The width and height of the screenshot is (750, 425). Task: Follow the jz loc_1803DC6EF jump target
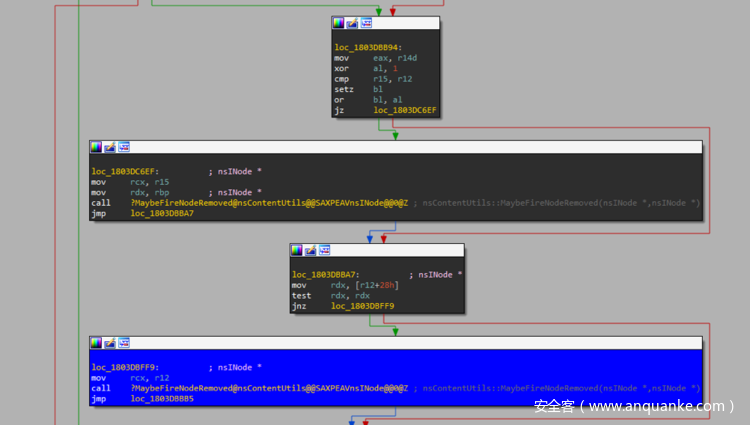pyautogui.click(x=405, y=110)
